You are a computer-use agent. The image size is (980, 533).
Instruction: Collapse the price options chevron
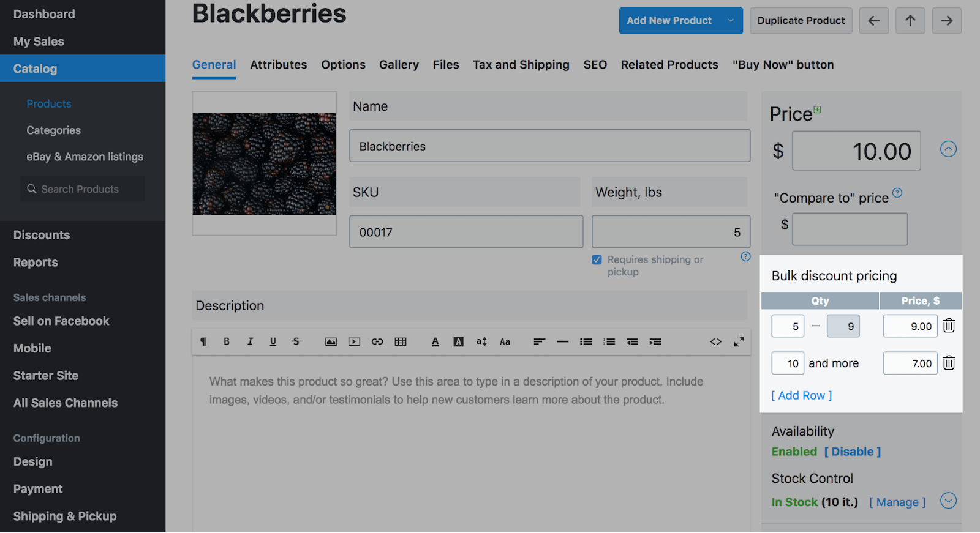point(948,149)
